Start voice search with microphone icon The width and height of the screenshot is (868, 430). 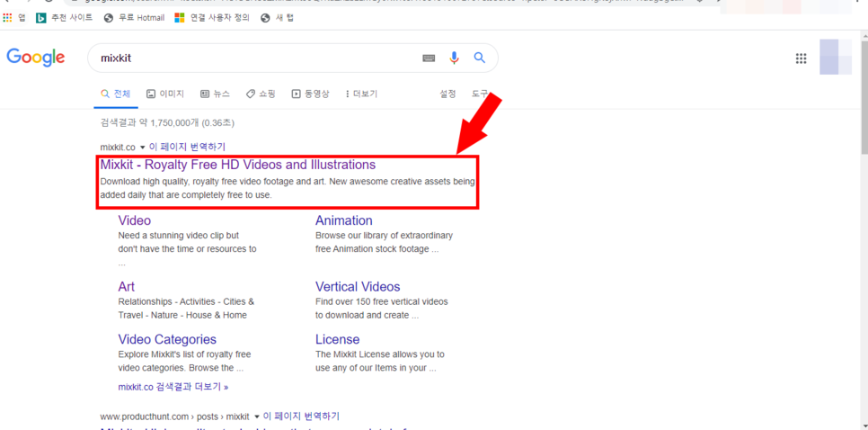click(x=454, y=58)
